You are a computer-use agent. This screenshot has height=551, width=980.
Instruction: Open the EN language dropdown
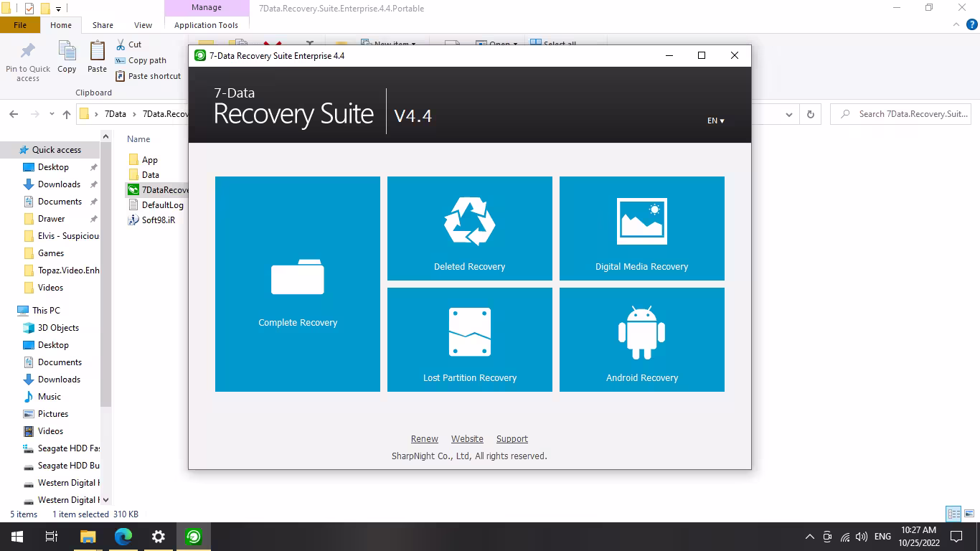tap(715, 121)
